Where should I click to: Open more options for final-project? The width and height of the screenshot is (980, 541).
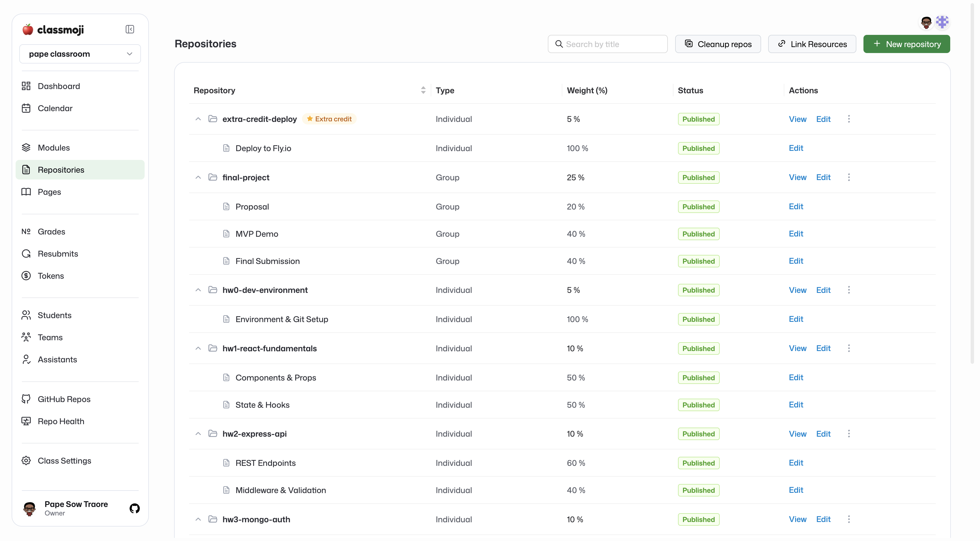coord(849,177)
